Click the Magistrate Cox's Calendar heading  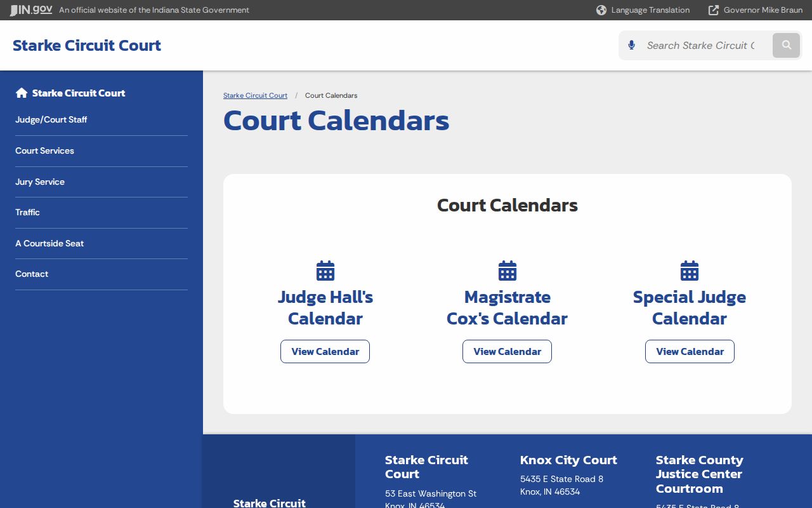[507, 308]
